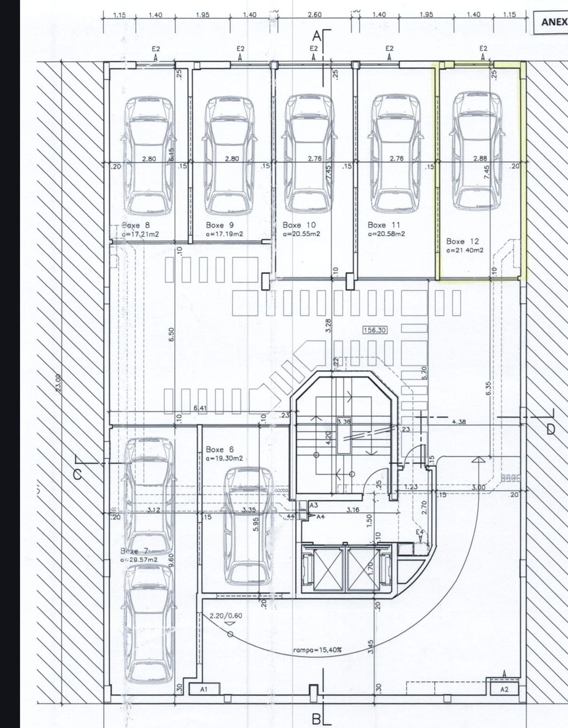Click the 3.12 width in Boxe 7
This screenshot has height=728, width=568.
[154, 510]
